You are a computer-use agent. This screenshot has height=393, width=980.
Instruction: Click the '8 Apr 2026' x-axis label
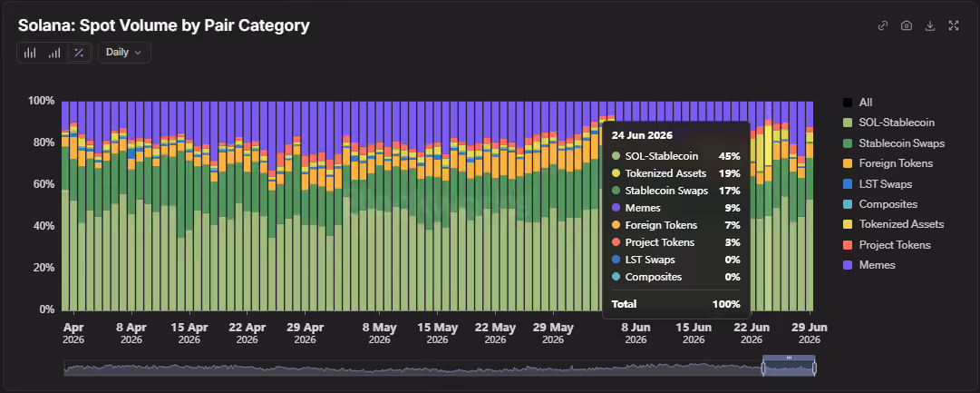tap(131, 333)
